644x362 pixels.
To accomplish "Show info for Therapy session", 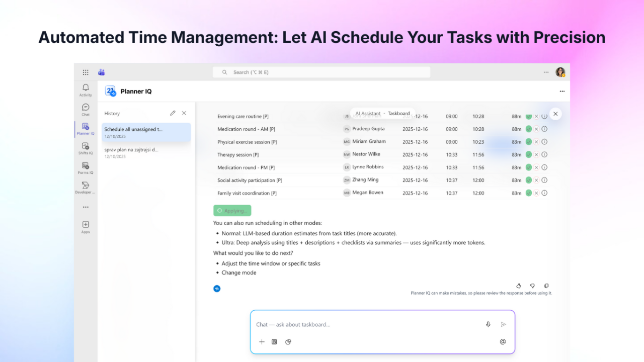I will (544, 155).
